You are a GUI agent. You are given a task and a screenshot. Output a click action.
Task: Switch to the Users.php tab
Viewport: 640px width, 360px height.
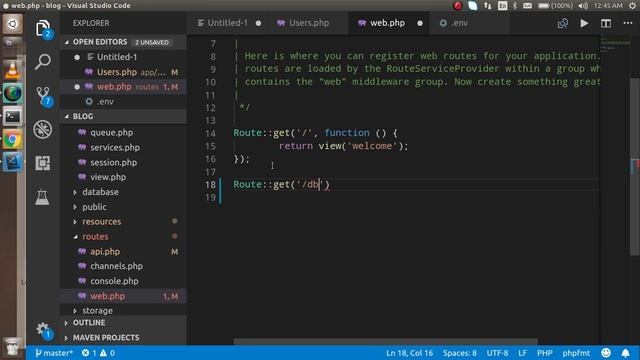pos(309,23)
